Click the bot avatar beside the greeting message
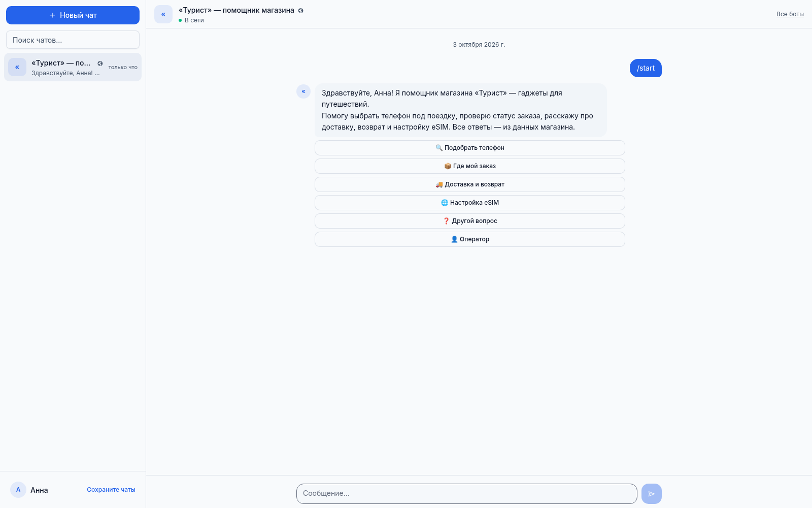 303,91
